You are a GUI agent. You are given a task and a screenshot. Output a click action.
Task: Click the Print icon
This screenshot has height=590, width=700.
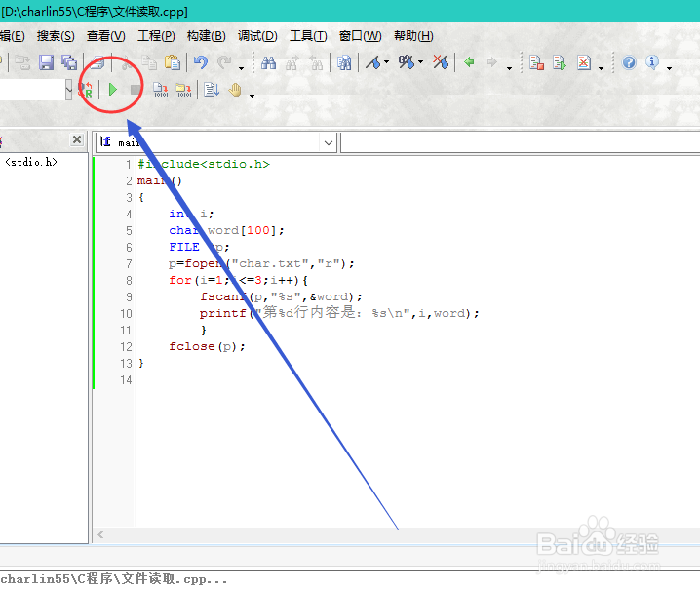tap(97, 62)
